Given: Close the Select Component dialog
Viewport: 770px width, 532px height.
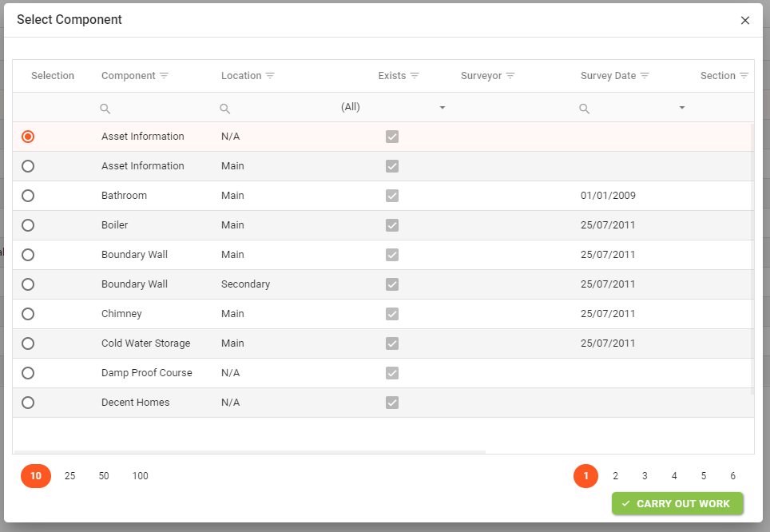Looking at the screenshot, I should pos(745,20).
